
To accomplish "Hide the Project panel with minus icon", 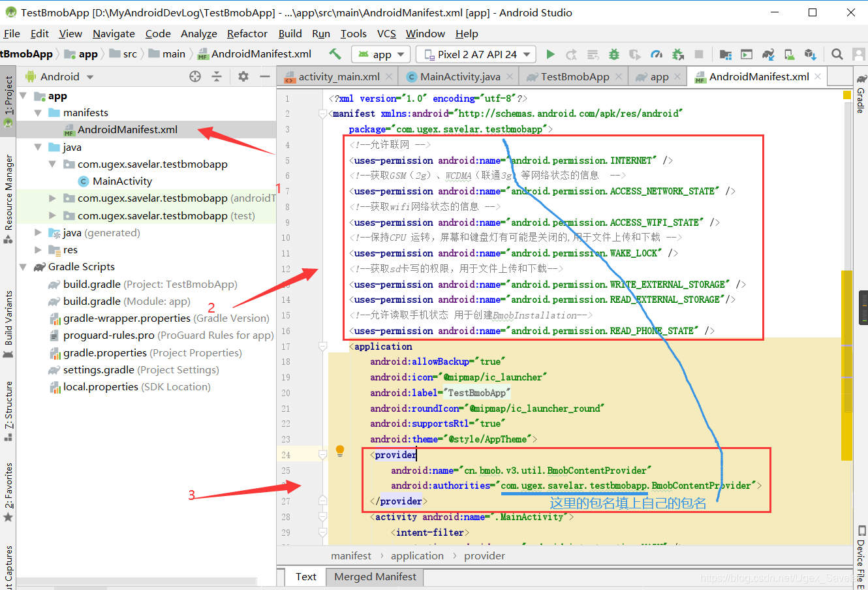I will point(265,76).
